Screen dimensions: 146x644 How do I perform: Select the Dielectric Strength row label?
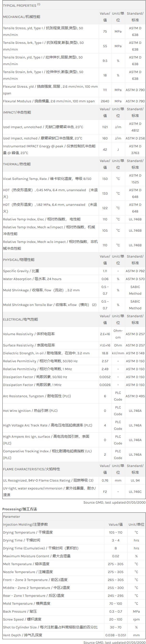click(x=46, y=353)
